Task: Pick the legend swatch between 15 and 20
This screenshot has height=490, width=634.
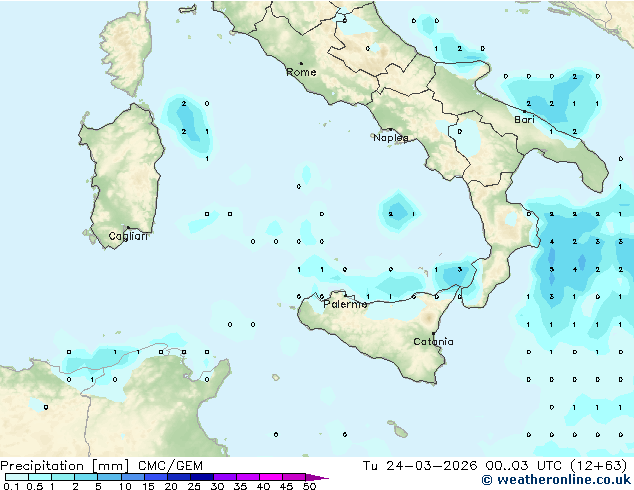Action: coord(155,477)
